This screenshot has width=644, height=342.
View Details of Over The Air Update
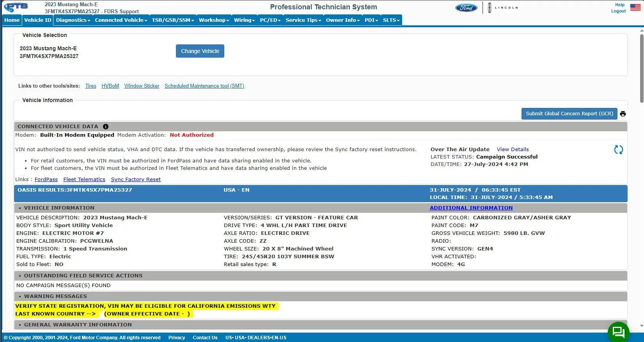pos(513,150)
